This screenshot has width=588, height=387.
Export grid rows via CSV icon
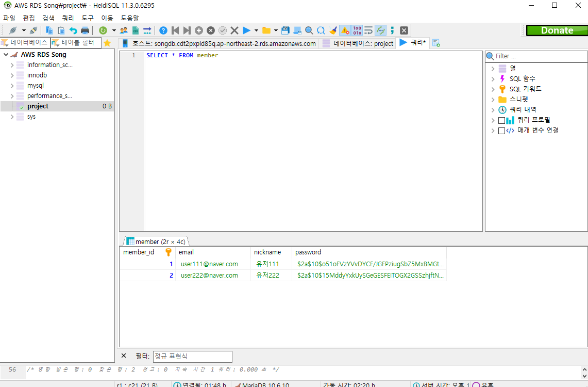[136, 30]
